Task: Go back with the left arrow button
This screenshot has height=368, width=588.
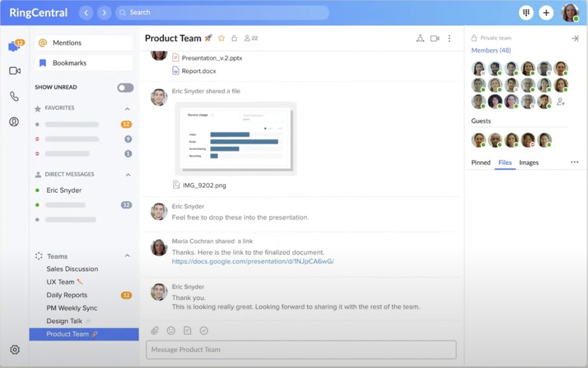Action: (x=86, y=13)
